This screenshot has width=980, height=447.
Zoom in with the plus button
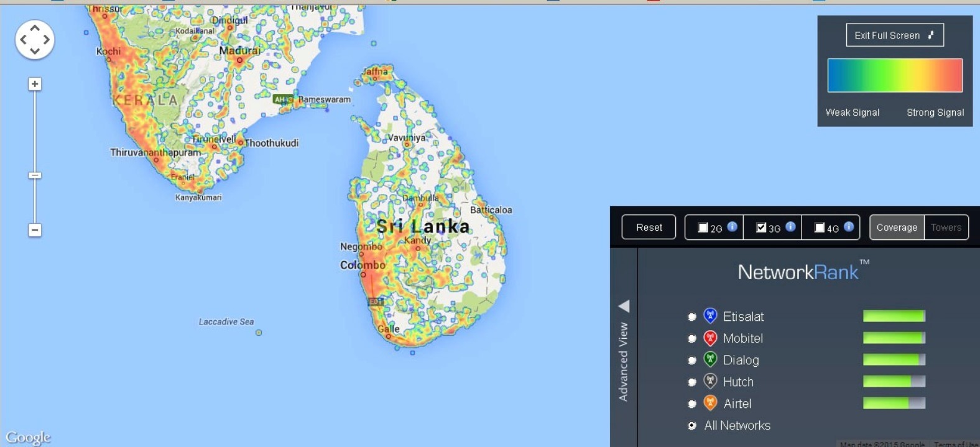pyautogui.click(x=35, y=84)
